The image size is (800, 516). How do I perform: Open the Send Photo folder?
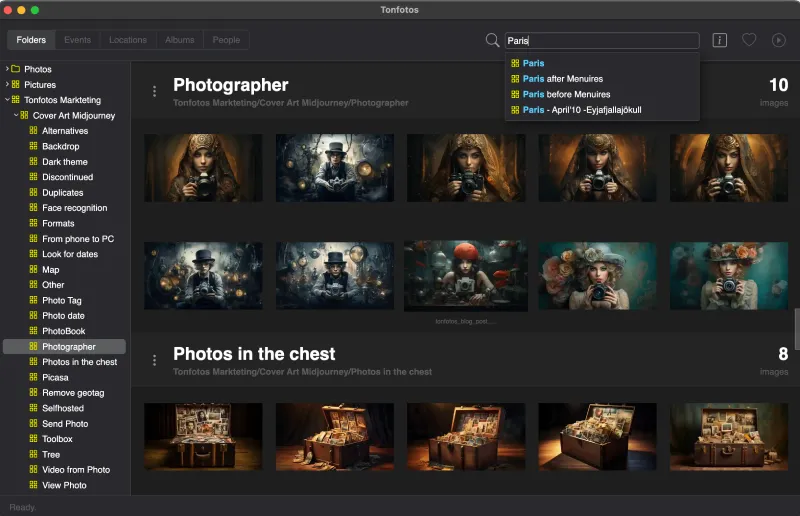click(x=64, y=424)
